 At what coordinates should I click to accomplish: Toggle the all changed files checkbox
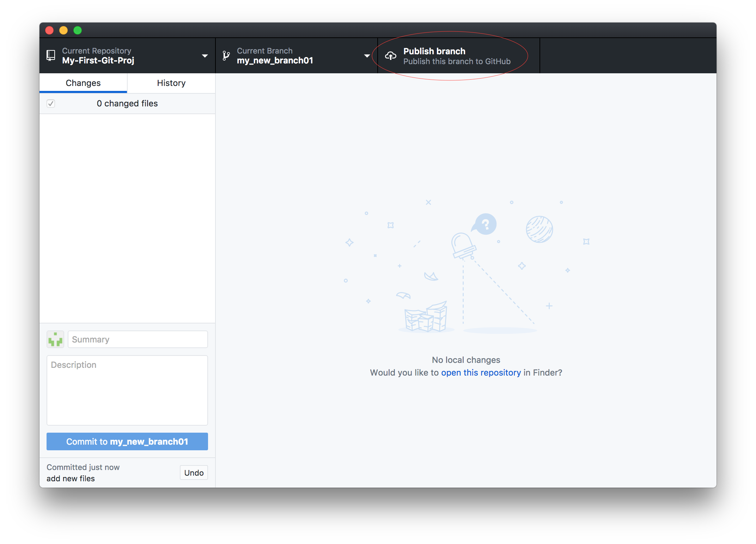coord(51,104)
